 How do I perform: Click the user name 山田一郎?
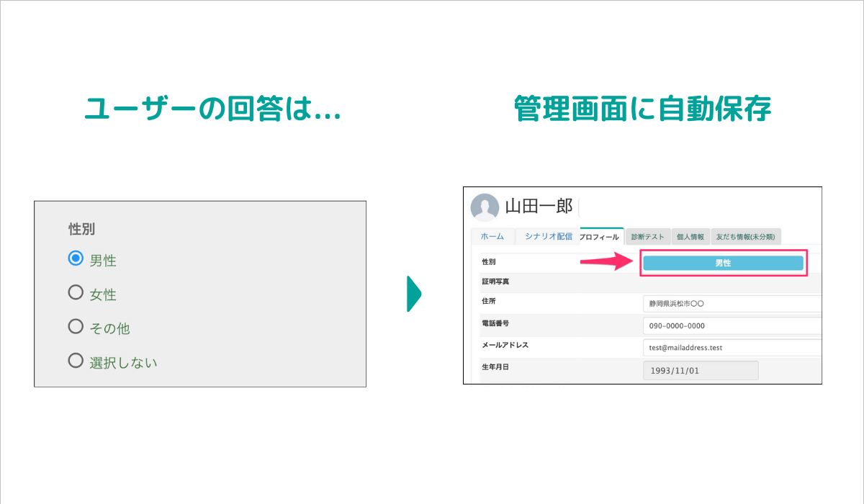click(539, 207)
